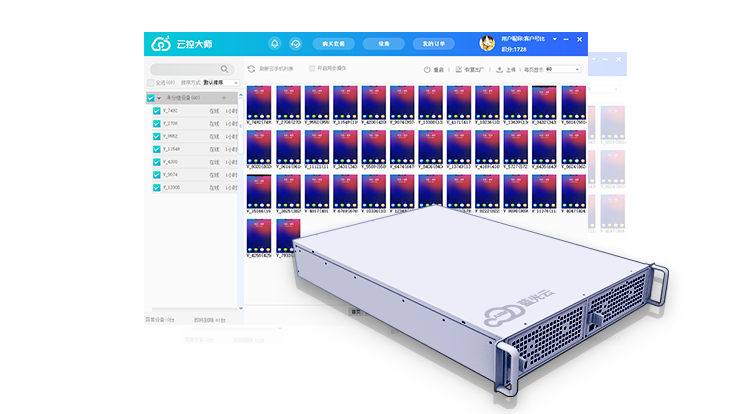Click the search magnifier icon
The width and height of the screenshot is (732, 414).
[x=225, y=69]
